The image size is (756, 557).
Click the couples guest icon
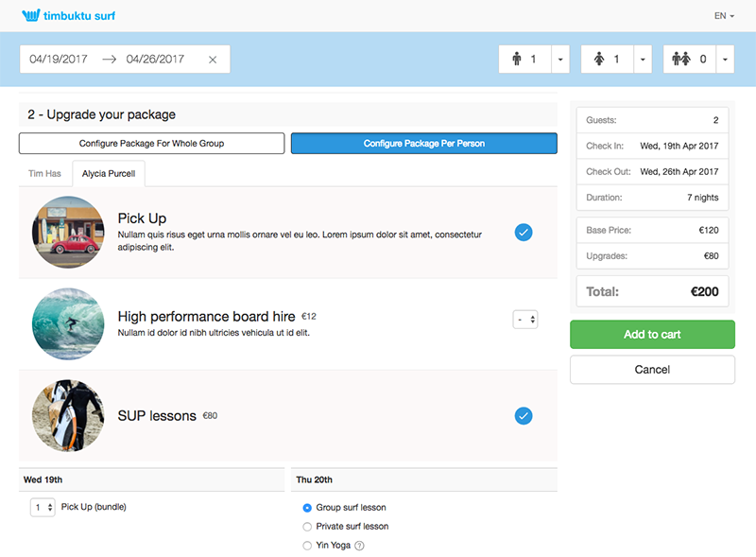[681, 60]
